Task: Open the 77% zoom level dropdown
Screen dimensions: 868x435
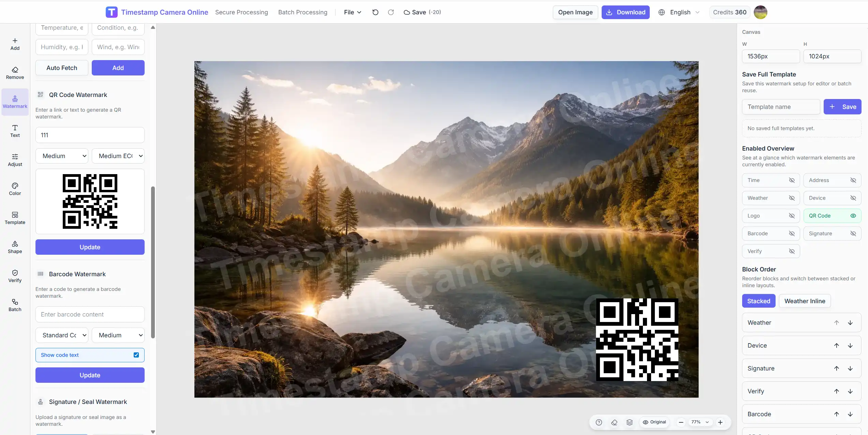Action: point(700,422)
